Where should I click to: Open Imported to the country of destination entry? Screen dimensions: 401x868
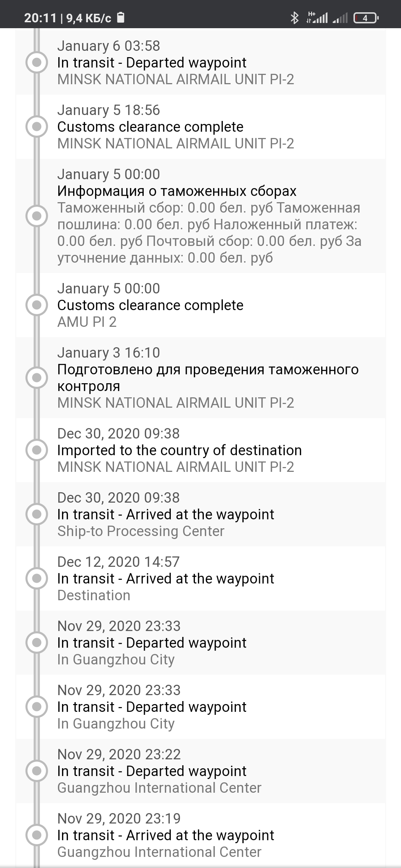200,450
